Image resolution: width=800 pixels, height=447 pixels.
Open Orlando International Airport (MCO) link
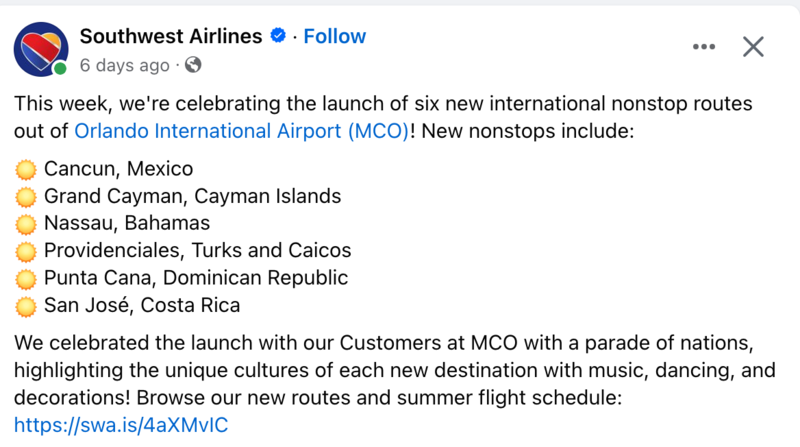(x=242, y=131)
